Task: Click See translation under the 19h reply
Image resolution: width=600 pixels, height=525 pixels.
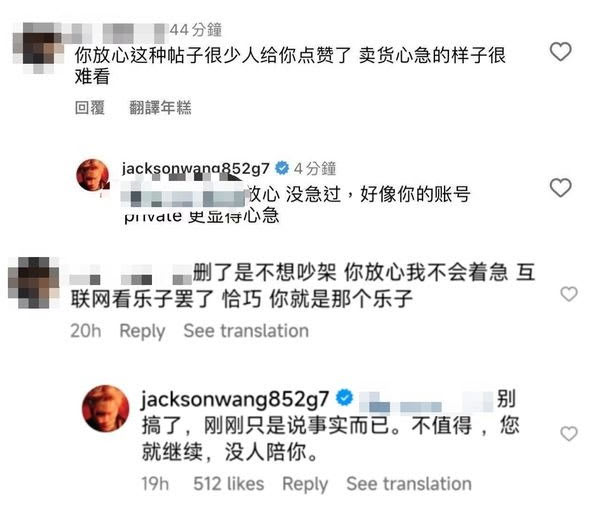Action: point(409,484)
